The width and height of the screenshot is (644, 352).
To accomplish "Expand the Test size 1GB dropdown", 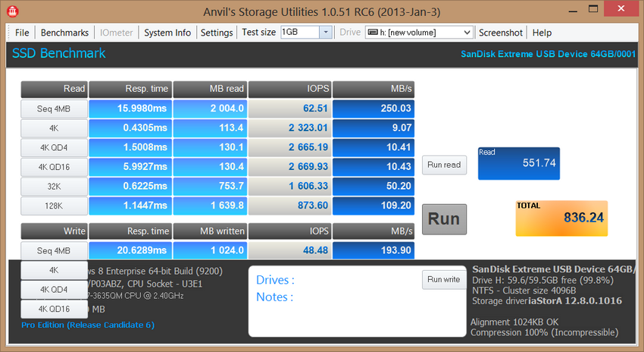I will click(x=326, y=32).
